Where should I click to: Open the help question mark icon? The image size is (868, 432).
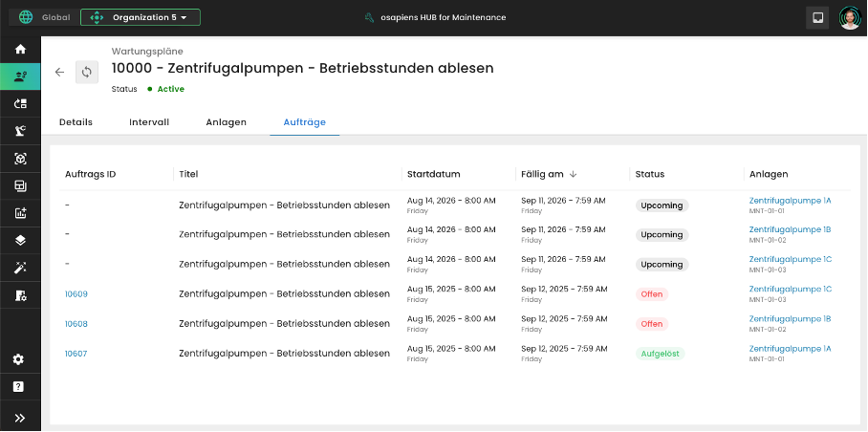(20, 387)
